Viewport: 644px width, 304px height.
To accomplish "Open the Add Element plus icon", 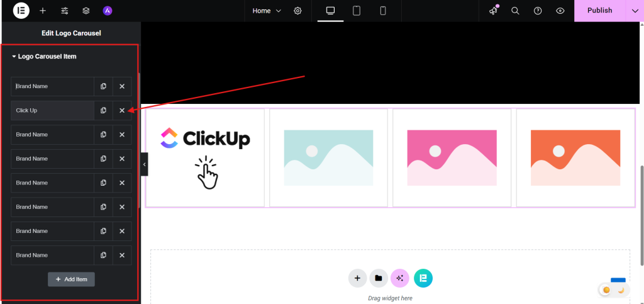I will click(x=43, y=11).
